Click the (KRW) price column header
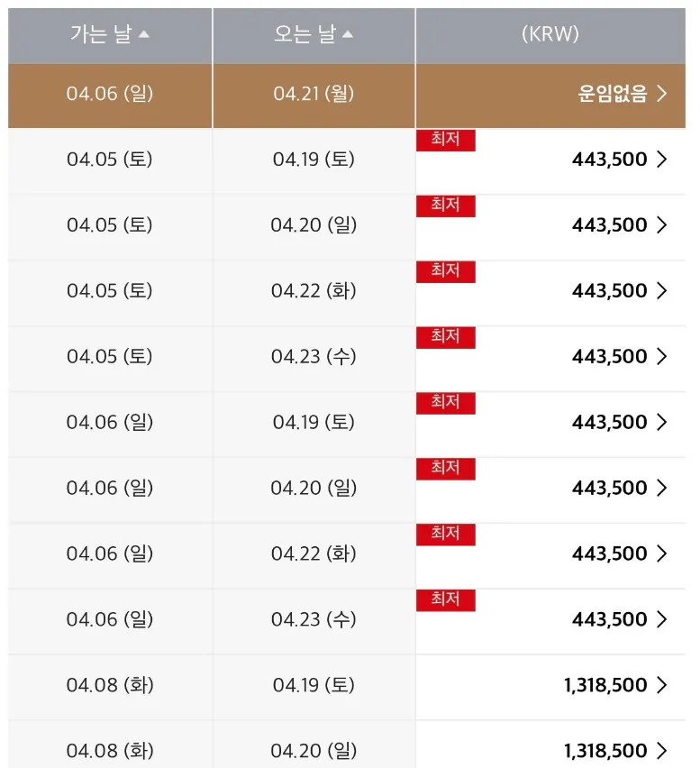 coord(550,35)
